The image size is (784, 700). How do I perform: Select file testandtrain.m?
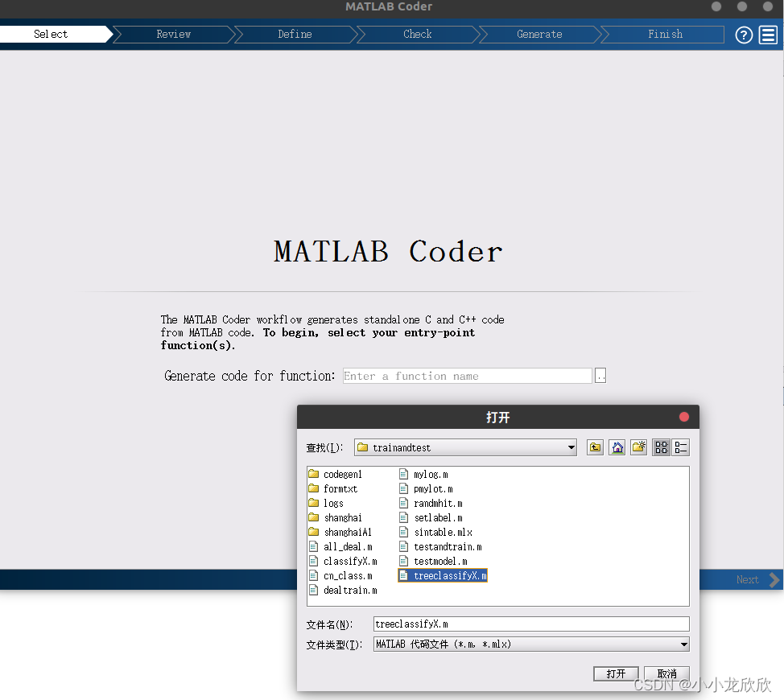click(440, 546)
